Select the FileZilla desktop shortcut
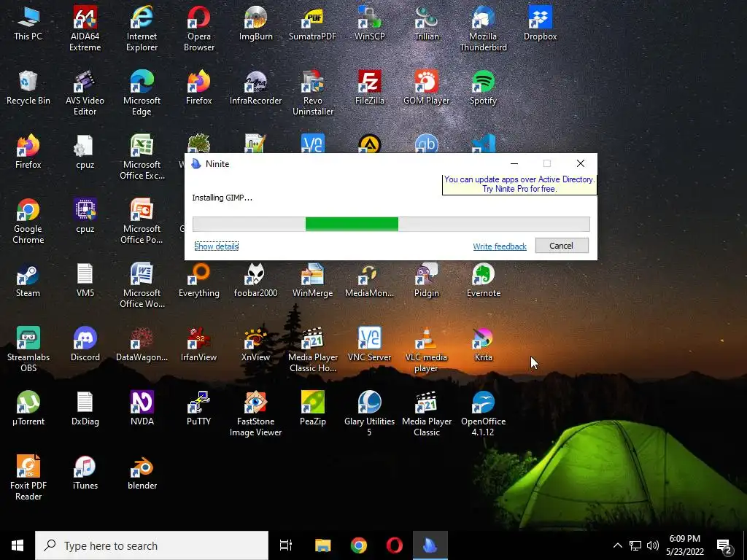 point(370,87)
